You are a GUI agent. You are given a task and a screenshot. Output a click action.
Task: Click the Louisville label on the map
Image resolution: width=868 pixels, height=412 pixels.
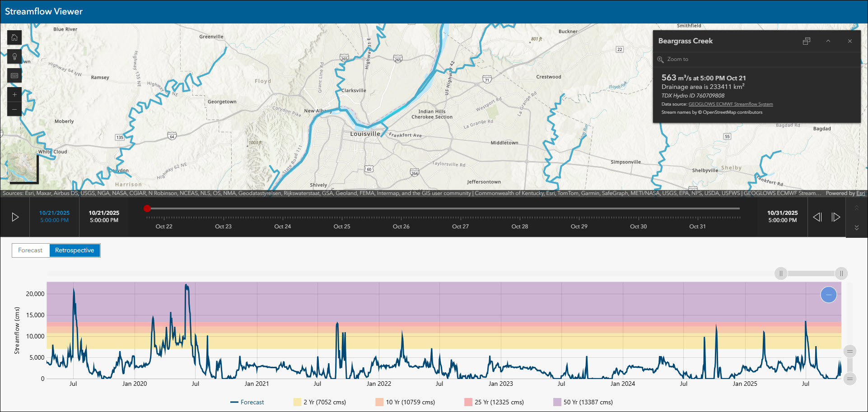[x=365, y=134]
